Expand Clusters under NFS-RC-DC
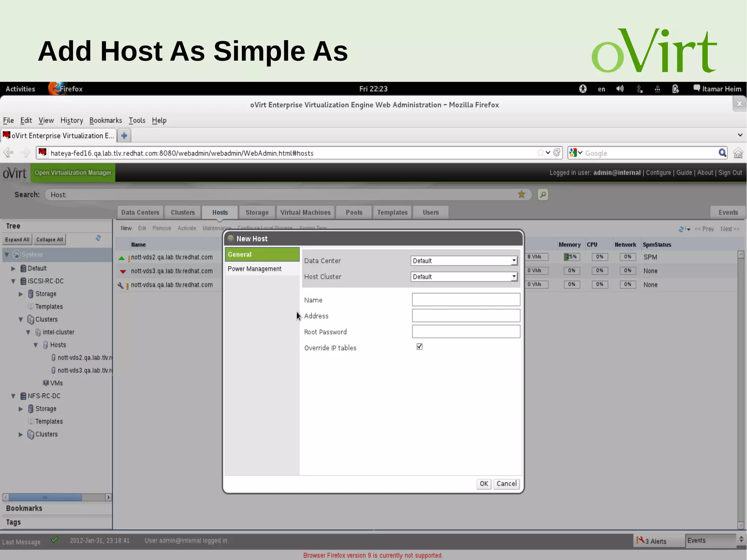 [x=21, y=435]
